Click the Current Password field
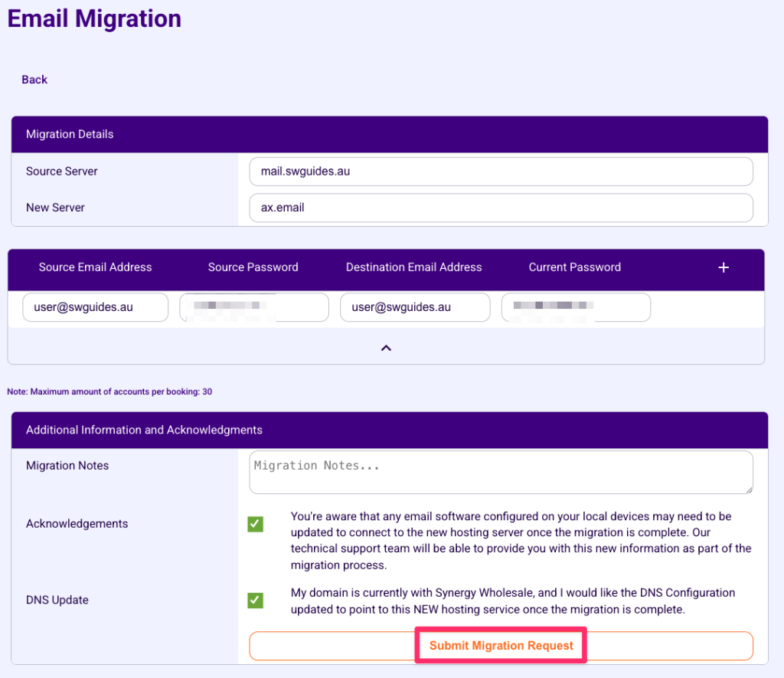The image size is (784, 678). click(x=576, y=306)
